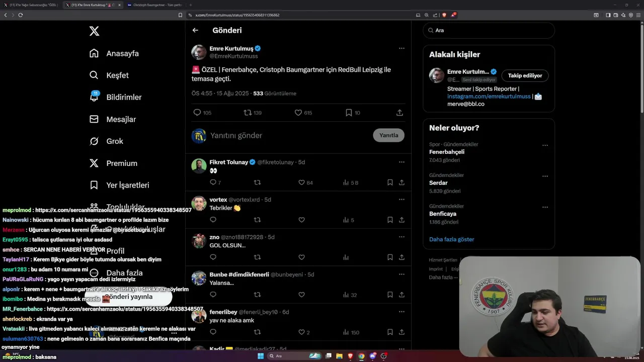Click the X logo in sidebar

click(x=94, y=31)
